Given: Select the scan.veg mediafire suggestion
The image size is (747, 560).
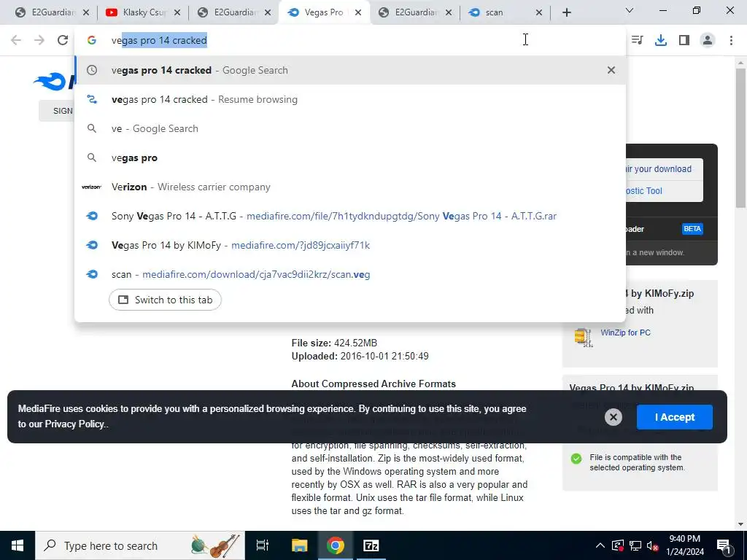Looking at the screenshot, I should (x=349, y=274).
